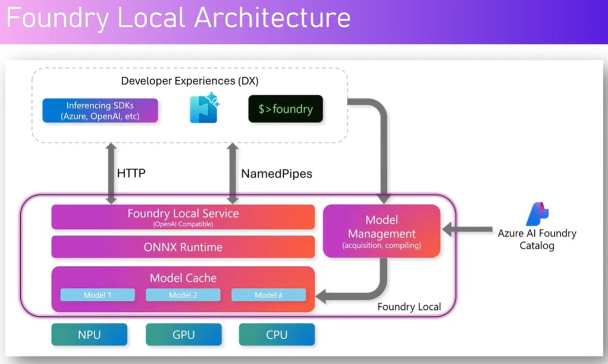Click the ONNX Runtime bar
The width and height of the screenshot is (608, 364).
183,247
